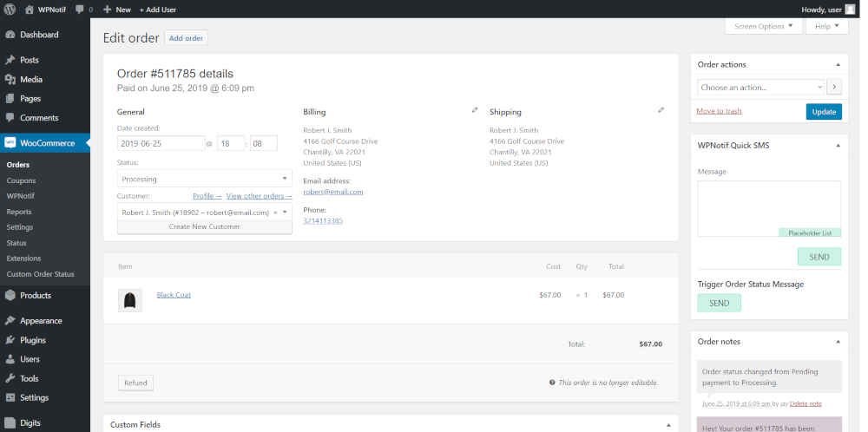Image resolution: width=868 pixels, height=432 pixels.
Task: Expand the Choose an action dropdown
Action: 761,87
